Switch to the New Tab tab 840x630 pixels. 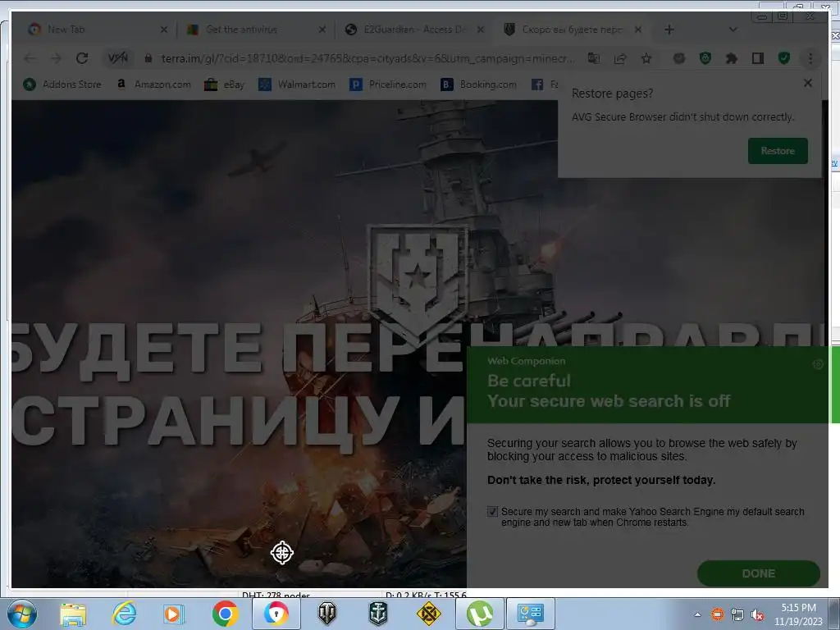coord(95,30)
